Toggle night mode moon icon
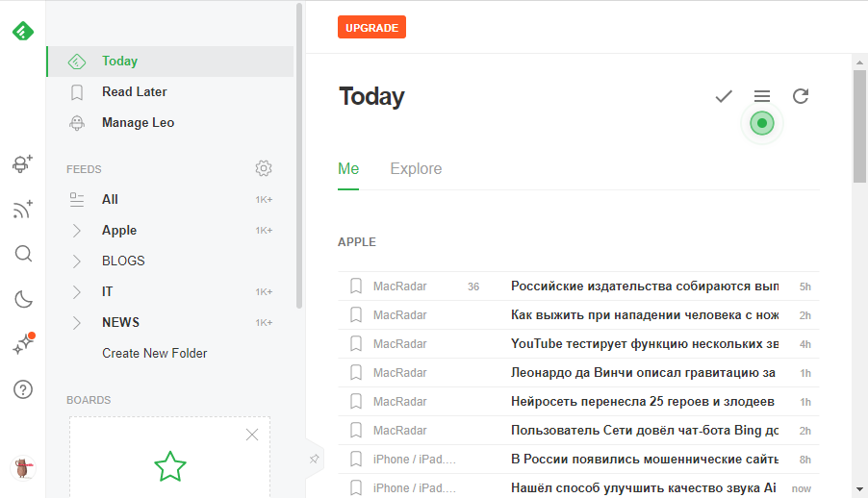 (x=23, y=299)
